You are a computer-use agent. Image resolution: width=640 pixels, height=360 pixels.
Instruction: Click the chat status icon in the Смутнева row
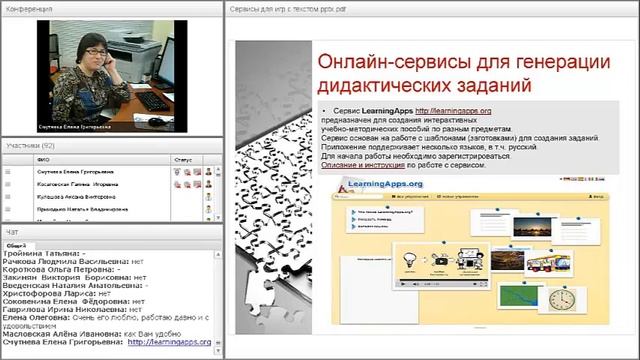pos(187,172)
